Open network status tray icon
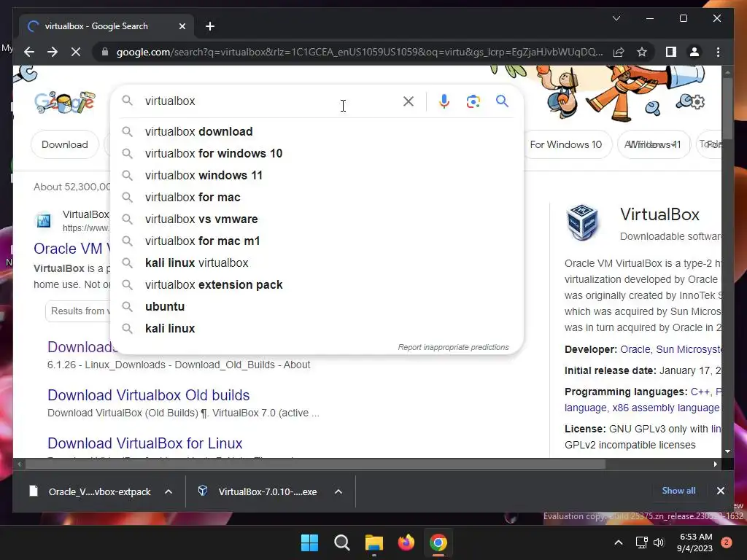This screenshot has height=560, width=747. click(x=641, y=542)
